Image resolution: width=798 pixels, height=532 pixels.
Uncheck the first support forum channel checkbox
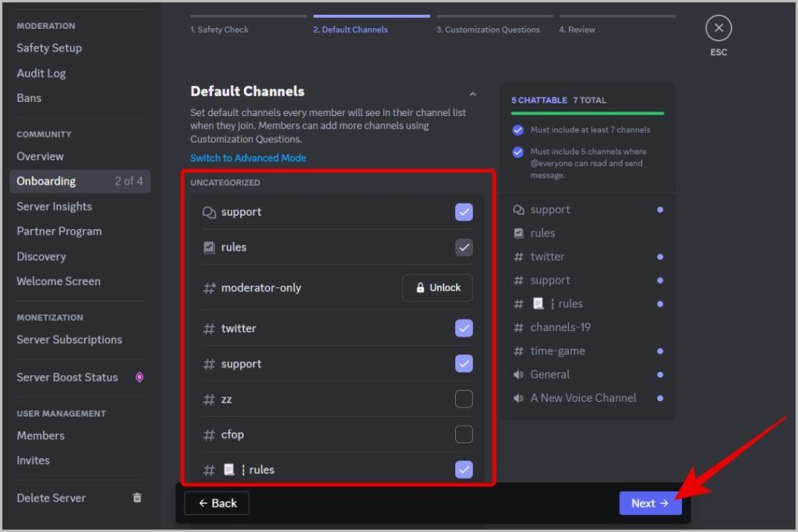464,212
